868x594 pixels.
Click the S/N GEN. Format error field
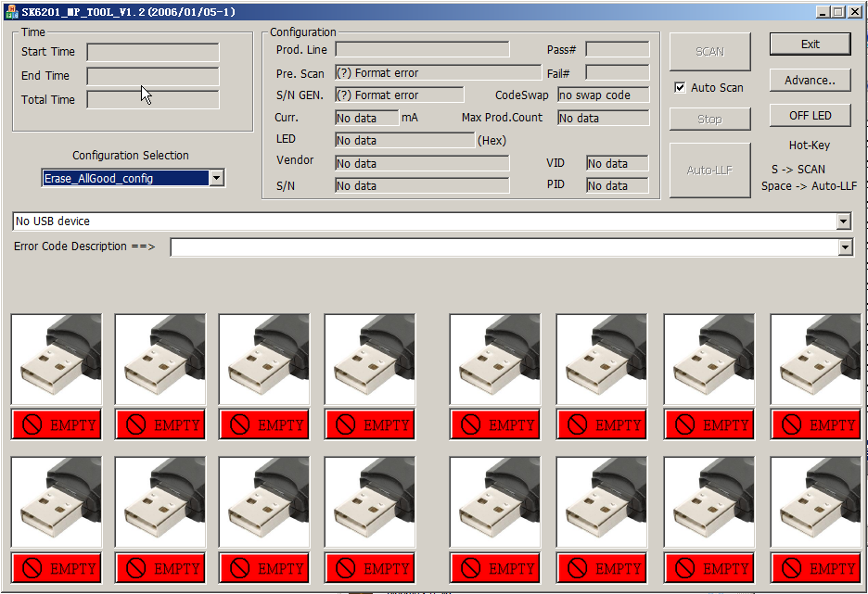400,95
